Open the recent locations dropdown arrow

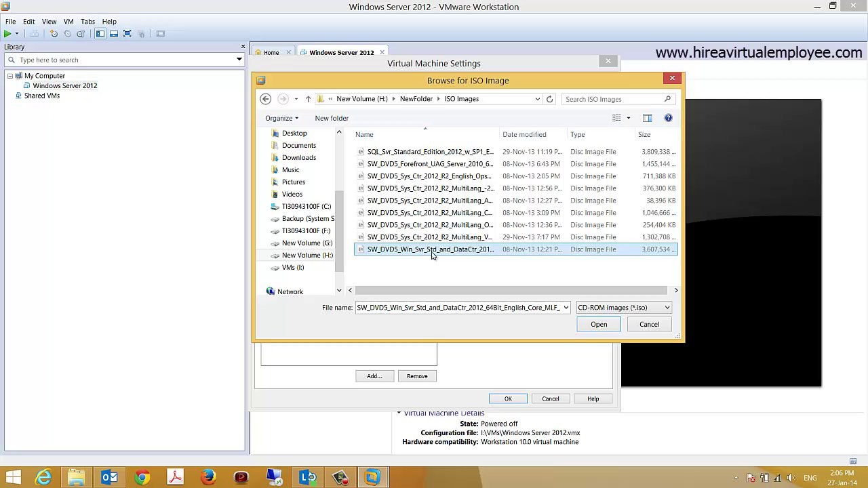pos(296,99)
